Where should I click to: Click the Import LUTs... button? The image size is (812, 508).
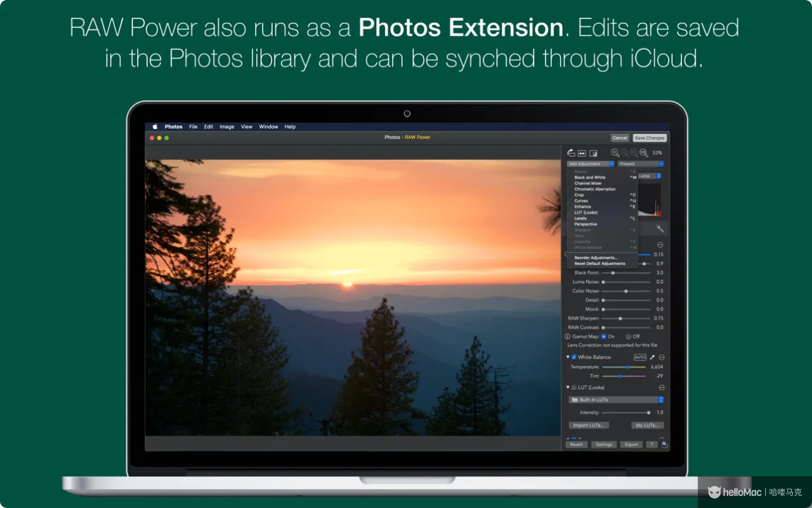(589, 425)
